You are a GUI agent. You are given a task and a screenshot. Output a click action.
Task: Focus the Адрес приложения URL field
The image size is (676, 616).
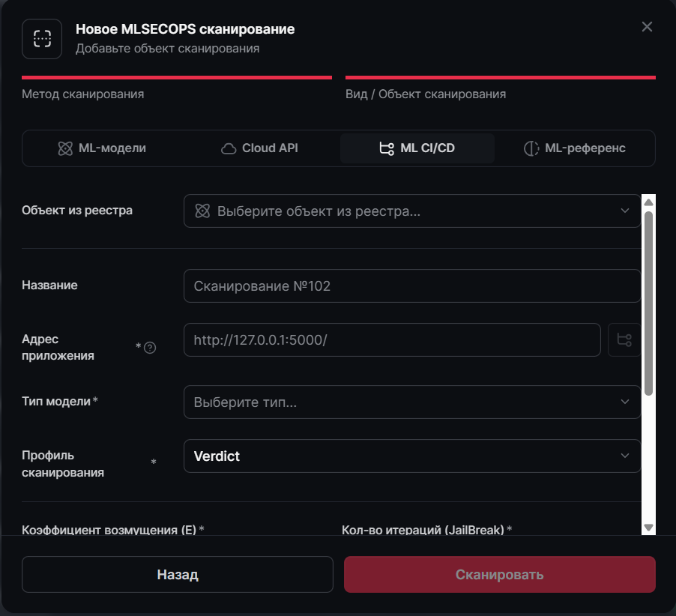tap(392, 339)
